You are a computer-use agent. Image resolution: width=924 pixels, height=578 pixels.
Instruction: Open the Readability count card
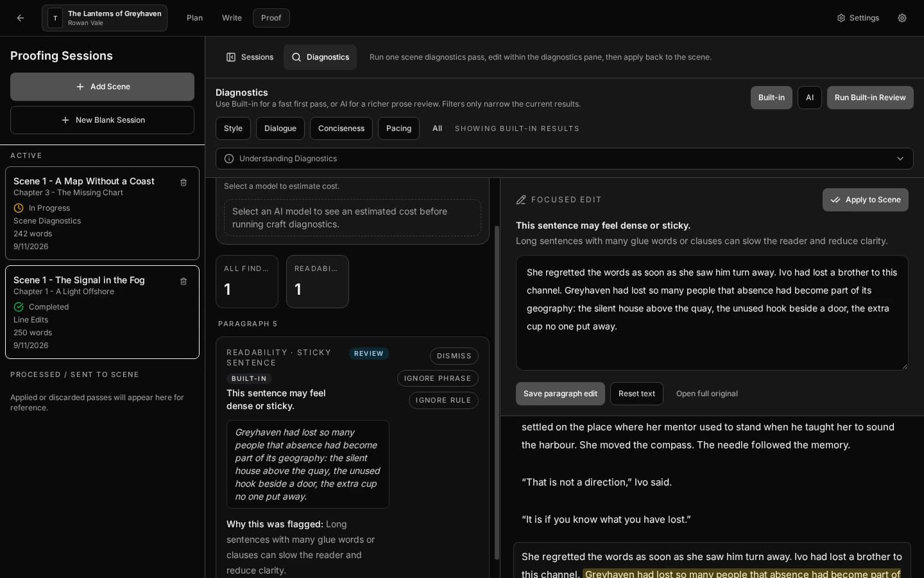[318, 281]
